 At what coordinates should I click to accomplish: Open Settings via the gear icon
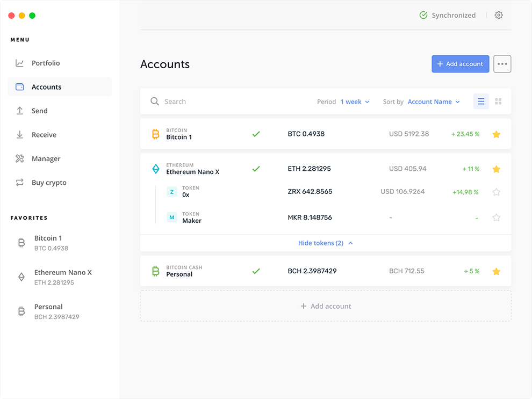[x=499, y=15]
